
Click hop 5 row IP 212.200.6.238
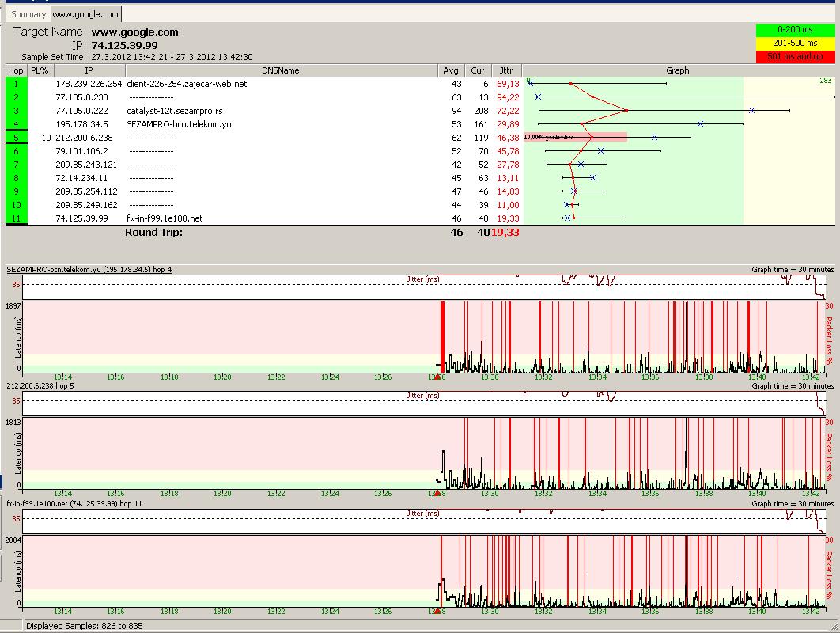(84, 138)
